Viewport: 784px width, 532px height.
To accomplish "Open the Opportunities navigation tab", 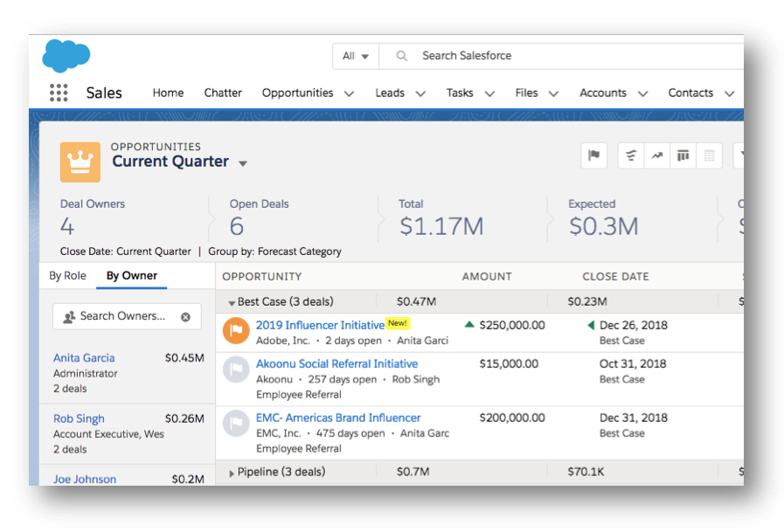I will click(x=297, y=93).
